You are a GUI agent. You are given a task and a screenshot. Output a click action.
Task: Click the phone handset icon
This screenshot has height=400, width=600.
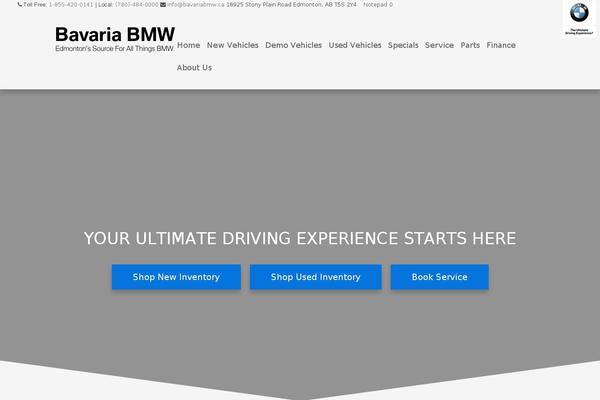(x=20, y=5)
